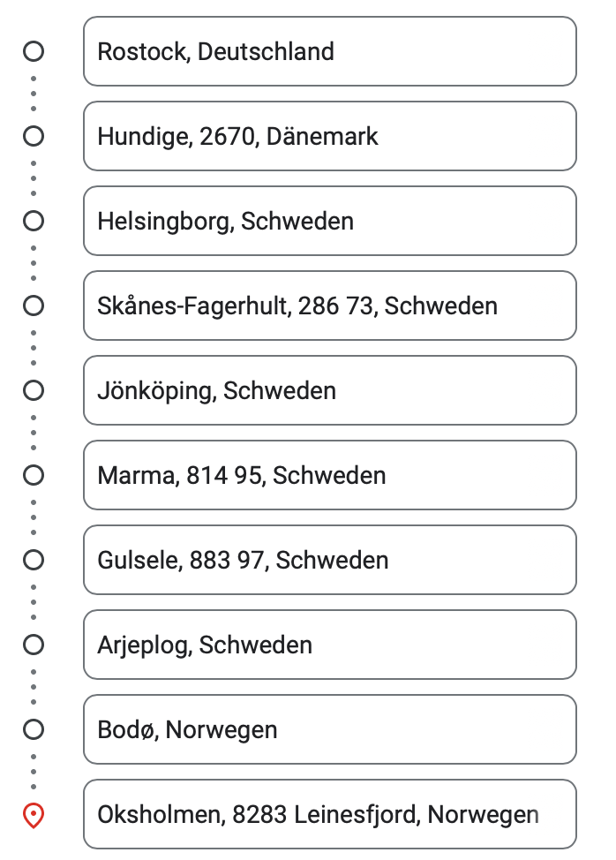The height and width of the screenshot is (860, 616).
Task: Click the Arjeplog, Schweden stop field
Action: (x=330, y=645)
